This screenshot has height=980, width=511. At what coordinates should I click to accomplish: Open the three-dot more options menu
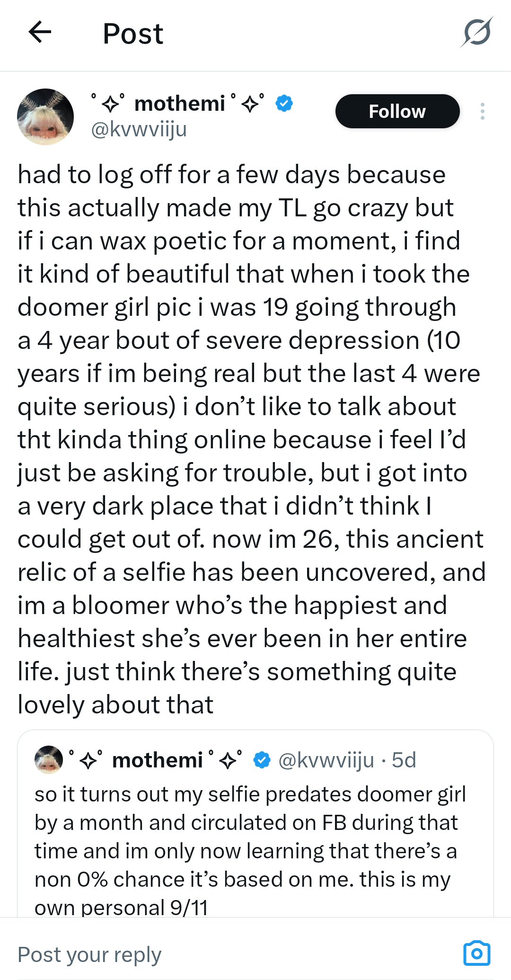tap(482, 111)
